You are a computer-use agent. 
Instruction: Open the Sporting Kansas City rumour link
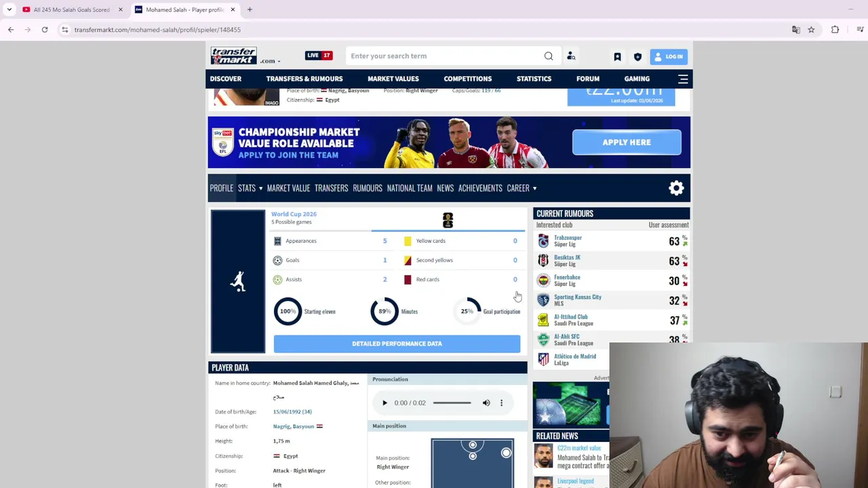pos(578,297)
